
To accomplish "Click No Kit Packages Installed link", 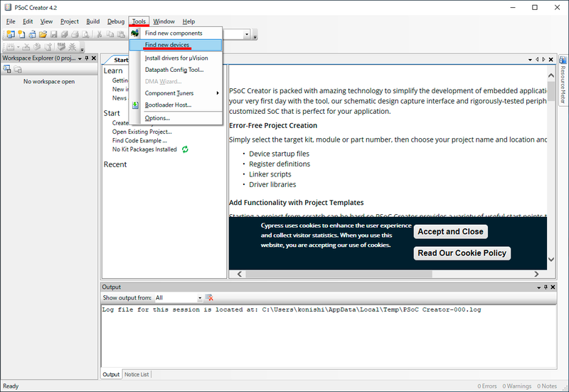I will coord(144,149).
